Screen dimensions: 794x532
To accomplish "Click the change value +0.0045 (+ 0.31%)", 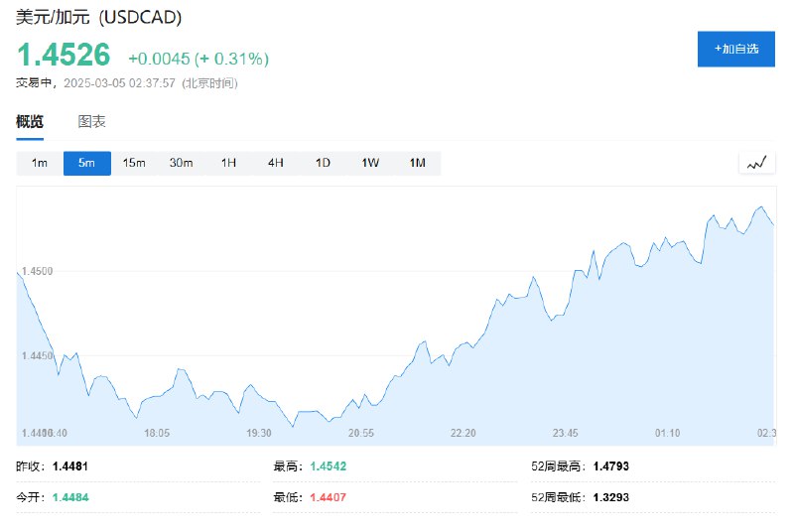I will tap(198, 59).
